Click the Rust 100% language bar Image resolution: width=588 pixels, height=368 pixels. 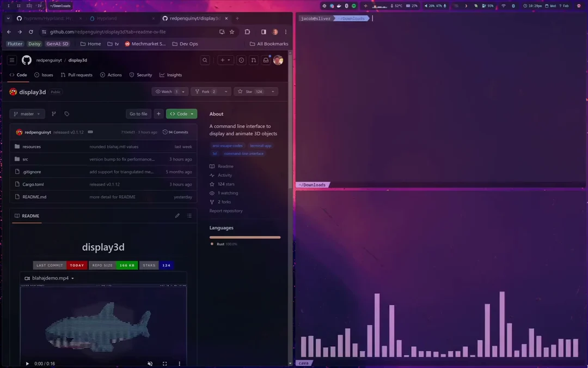[x=245, y=237]
